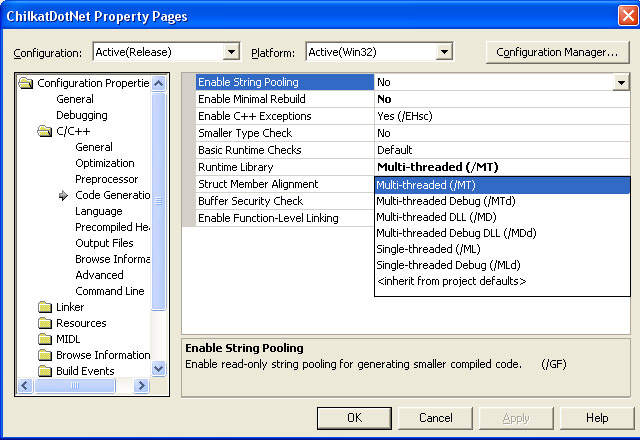The image size is (640, 440).
Task: Click the OK button
Action: [x=354, y=418]
